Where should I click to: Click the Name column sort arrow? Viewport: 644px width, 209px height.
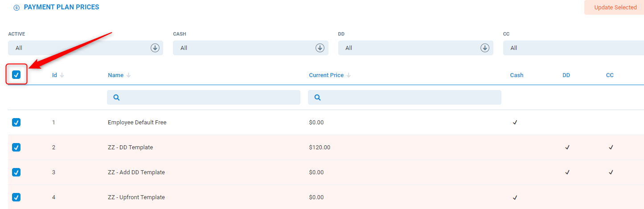[x=128, y=75]
